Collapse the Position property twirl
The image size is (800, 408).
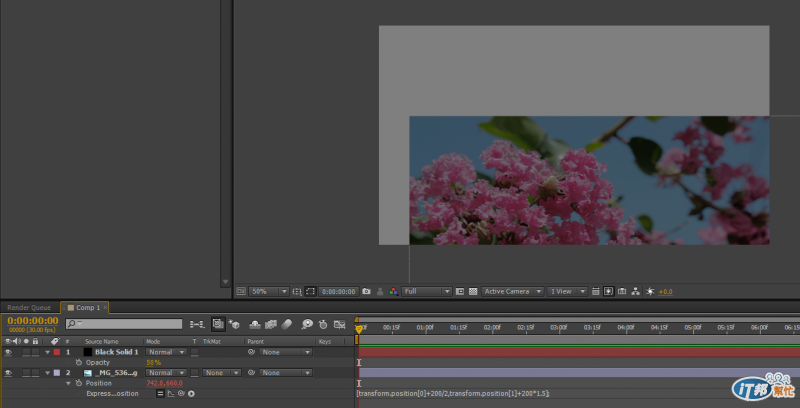[68, 383]
